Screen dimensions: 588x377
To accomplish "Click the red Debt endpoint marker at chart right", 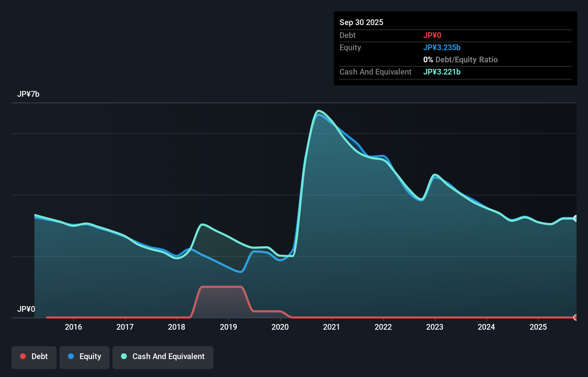I will click(576, 318).
